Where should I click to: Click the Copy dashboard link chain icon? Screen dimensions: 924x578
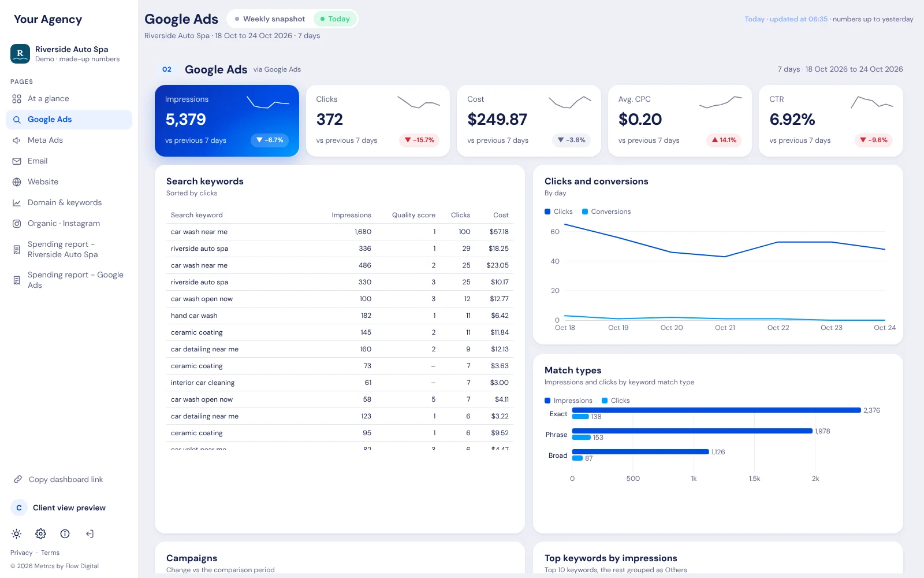(18, 479)
